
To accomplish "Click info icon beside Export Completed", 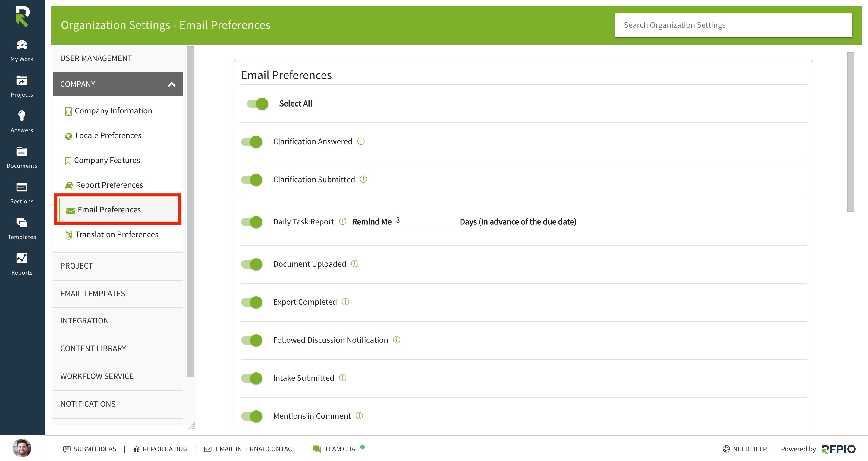I will click(x=345, y=301).
